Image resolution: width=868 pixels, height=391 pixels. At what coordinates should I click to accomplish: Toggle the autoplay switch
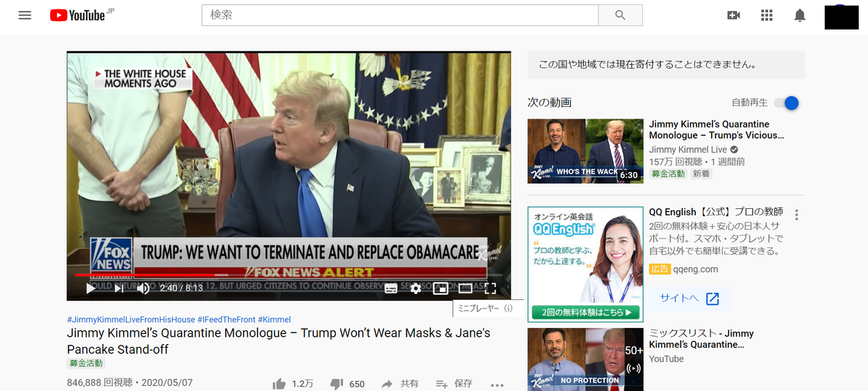point(787,103)
